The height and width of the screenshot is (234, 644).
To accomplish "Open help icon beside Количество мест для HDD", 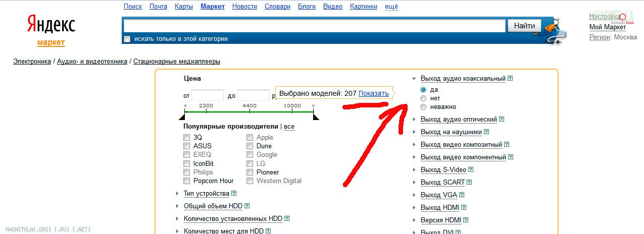I will pyautogui.click(x=268, y=231).
